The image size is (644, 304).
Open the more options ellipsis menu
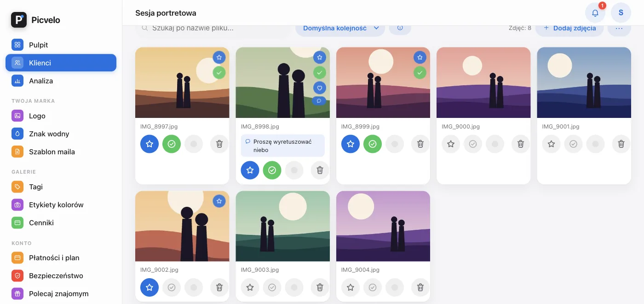619,28
